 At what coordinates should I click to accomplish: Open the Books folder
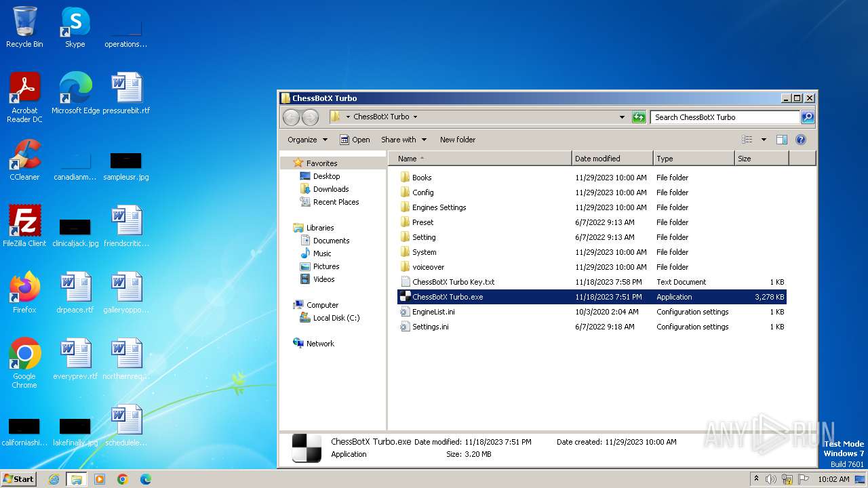pos(591,178)
